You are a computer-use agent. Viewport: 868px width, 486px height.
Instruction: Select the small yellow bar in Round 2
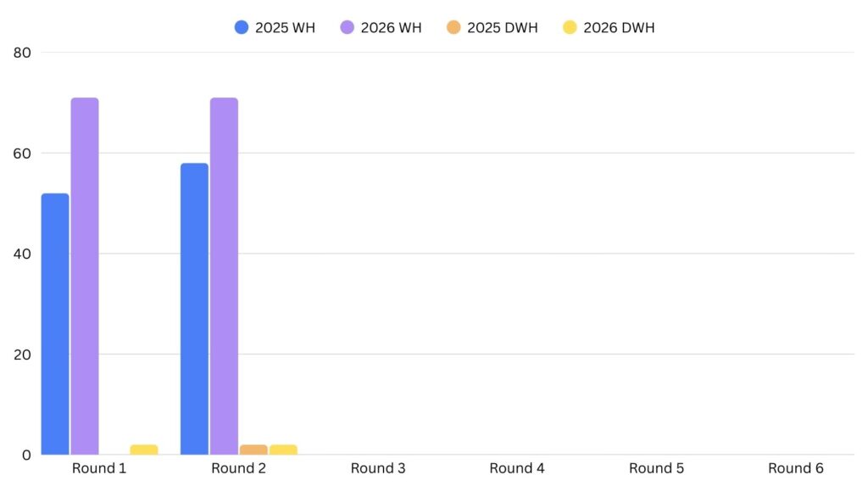tap(283, 450)
